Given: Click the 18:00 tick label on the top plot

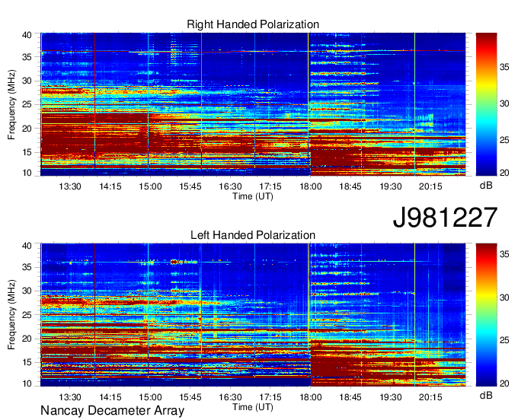Looking at the screenshot, I should pos(311,186).
